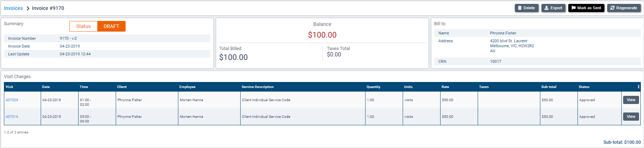
Task: Export the invoice using the Export button
Action: coord(553,8)
